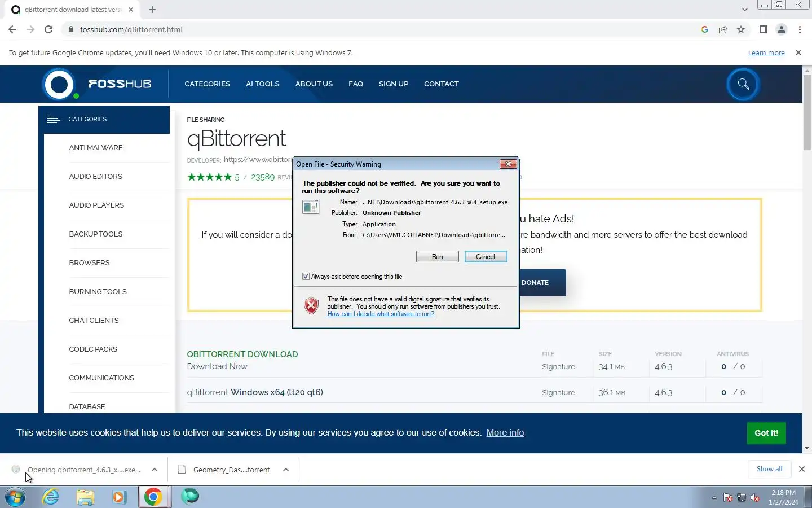Click Run in Security Warning dialog
Image resolution: width=812 pixels, height=508 pixels.
[438, 257]
